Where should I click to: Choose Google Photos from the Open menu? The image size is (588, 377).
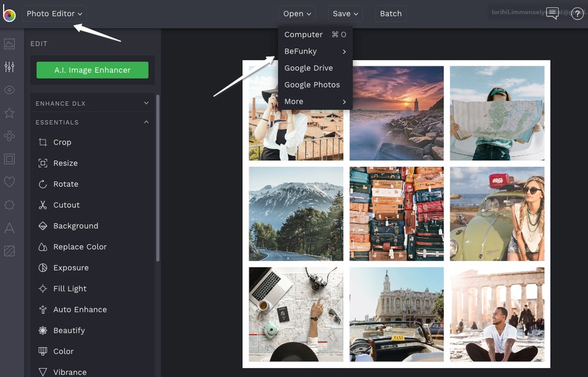point(315,85)
